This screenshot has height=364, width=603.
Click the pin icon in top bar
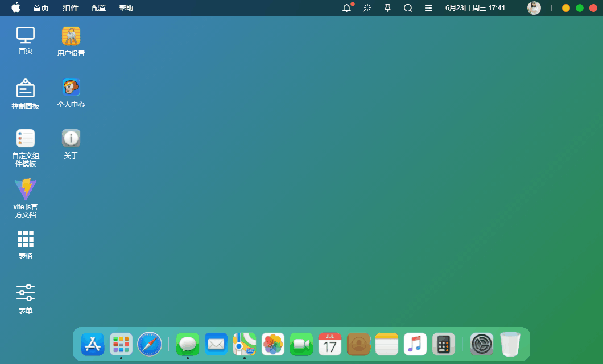point(387,8)
